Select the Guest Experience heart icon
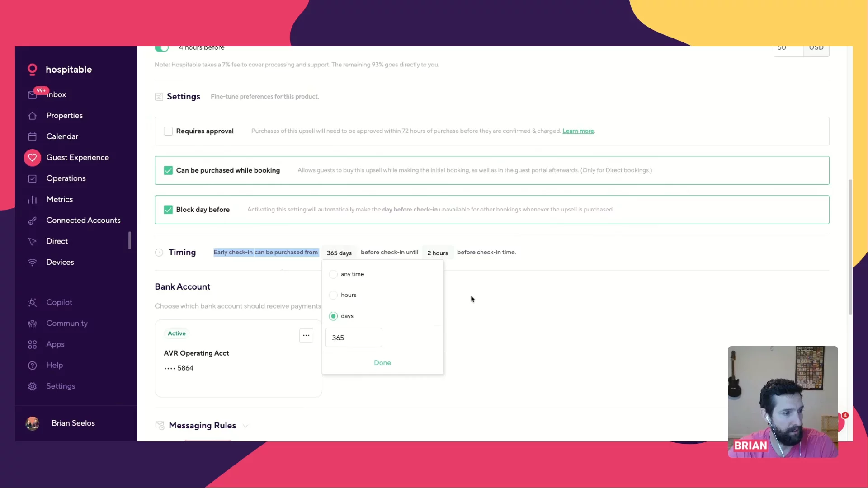Screen dimensions: 868x488 [32, 157]
